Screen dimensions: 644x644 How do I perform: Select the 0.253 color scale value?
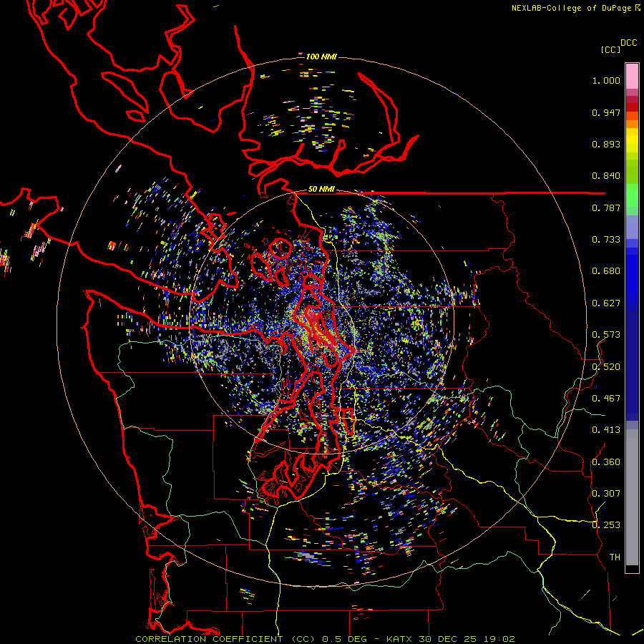click(x=606, y=525)
